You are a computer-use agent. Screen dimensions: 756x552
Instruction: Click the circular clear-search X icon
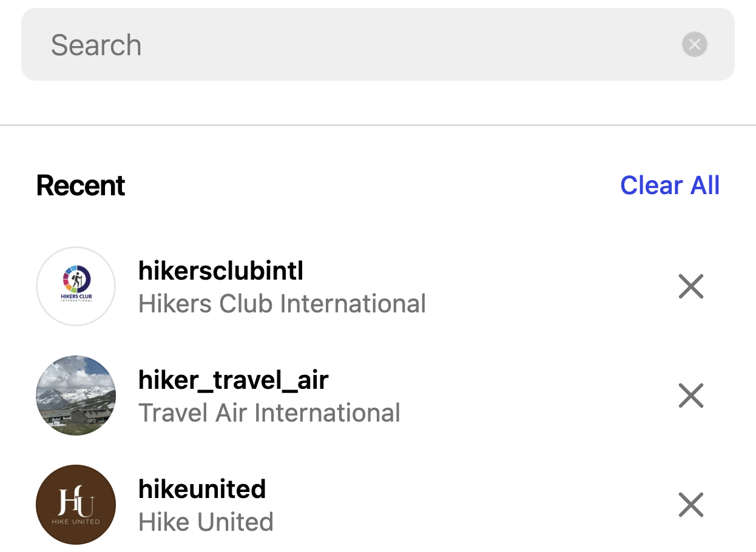click(694, 44)
